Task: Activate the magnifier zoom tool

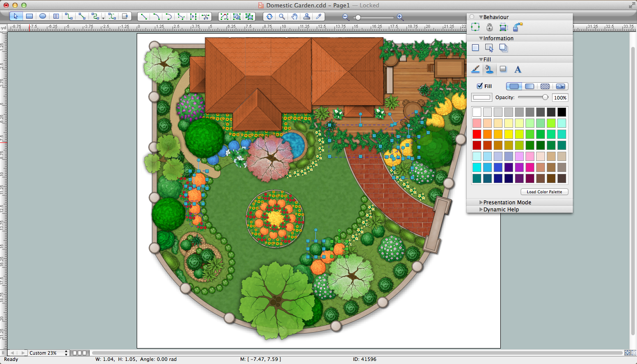Action: click(x=282, y=16)
